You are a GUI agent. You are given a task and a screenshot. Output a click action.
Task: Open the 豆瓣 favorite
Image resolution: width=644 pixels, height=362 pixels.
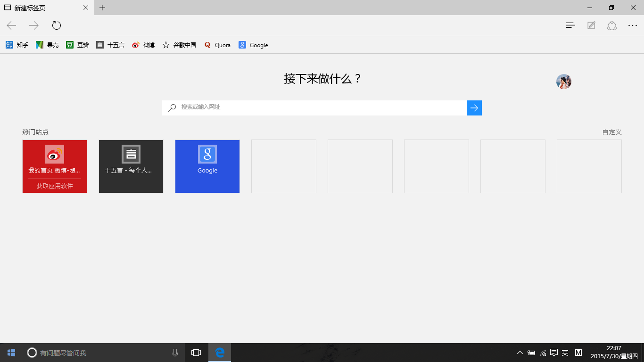(x=77, y=45)
